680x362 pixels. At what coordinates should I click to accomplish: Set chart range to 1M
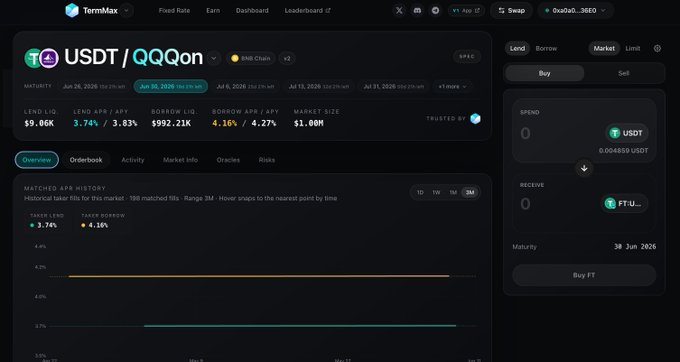453,192
